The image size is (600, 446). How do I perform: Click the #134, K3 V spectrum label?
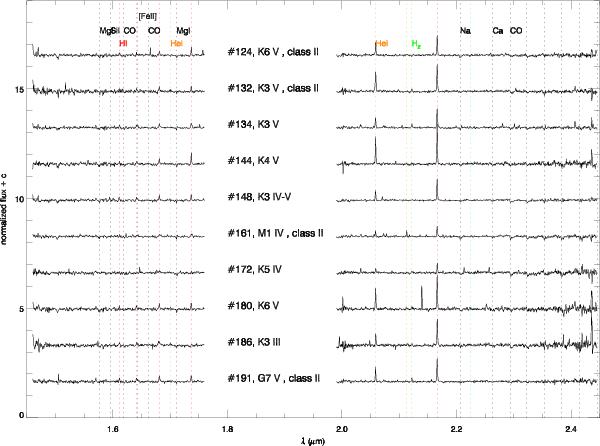255,125
